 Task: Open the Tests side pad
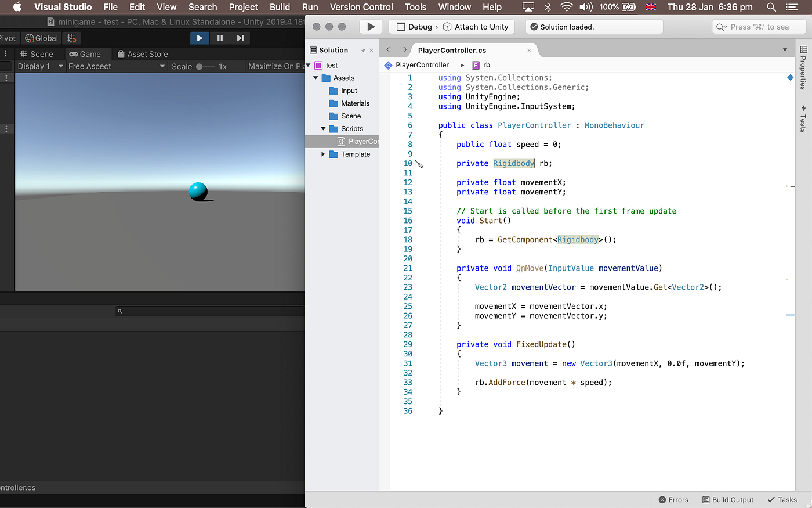pyautogui.click(x=803, y=118)
